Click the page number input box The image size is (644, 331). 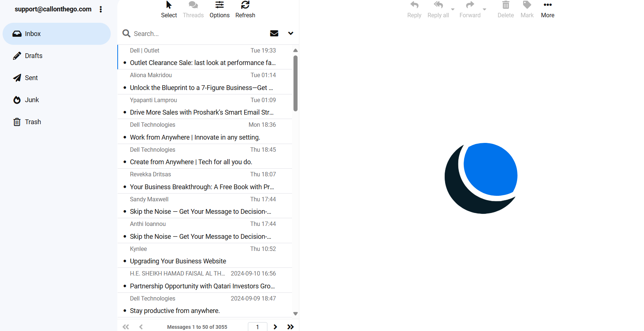click(257, 327)
